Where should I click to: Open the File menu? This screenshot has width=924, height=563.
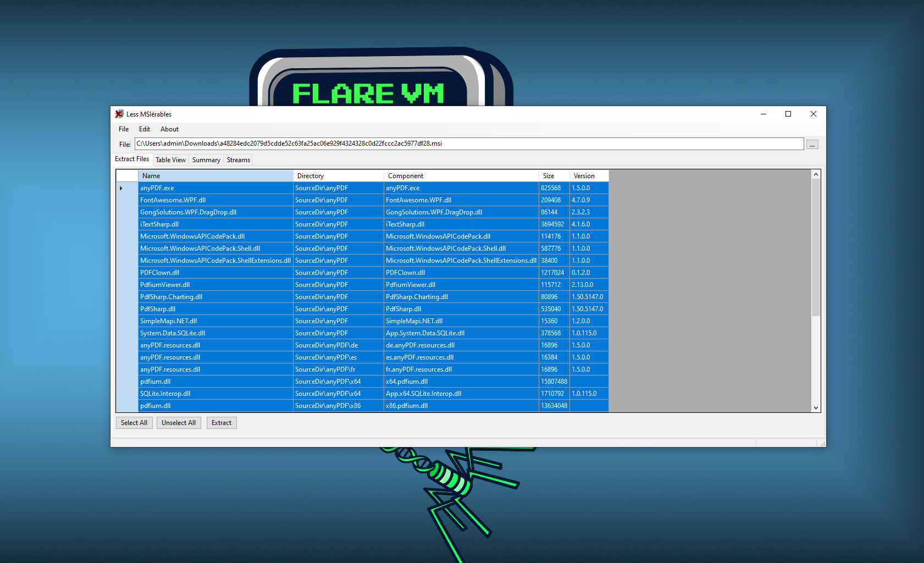(124, 129)
